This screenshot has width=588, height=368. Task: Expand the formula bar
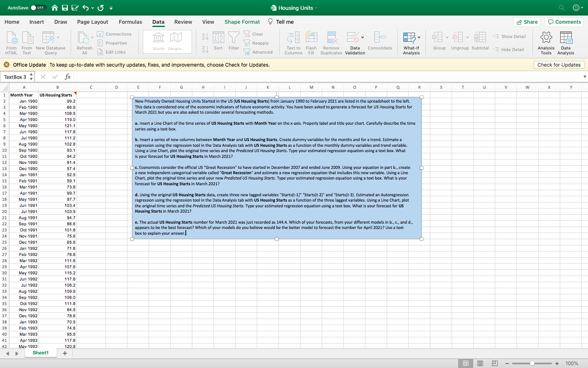(585, 77)
